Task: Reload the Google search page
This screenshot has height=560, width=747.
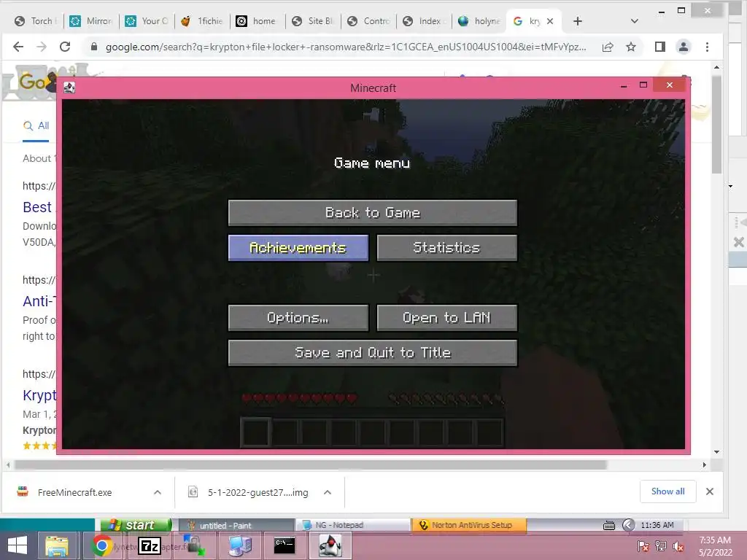Action: pos(65,47)
